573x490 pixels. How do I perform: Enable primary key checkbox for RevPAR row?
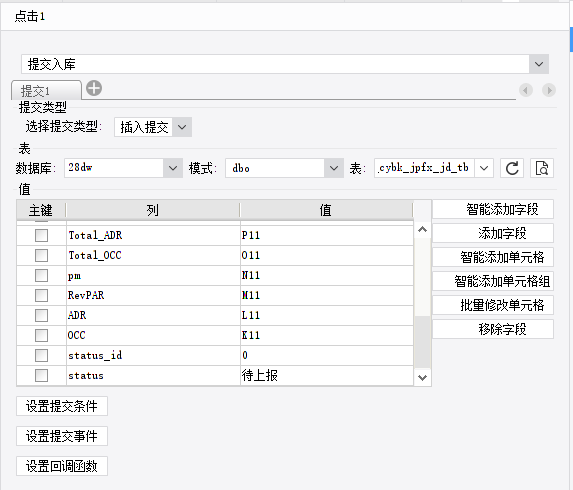pos(41,295)
